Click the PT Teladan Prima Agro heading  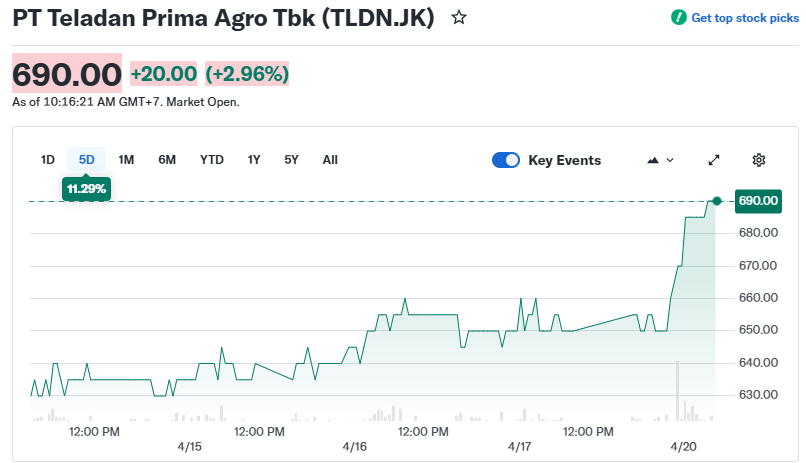click(x=223, y=18)
